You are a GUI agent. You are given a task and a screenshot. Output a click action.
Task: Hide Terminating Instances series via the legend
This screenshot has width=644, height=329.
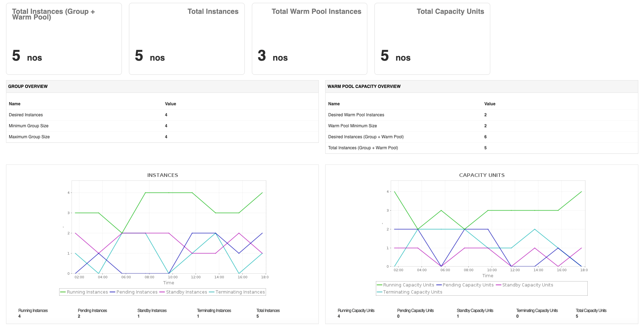tap(237, 292)
